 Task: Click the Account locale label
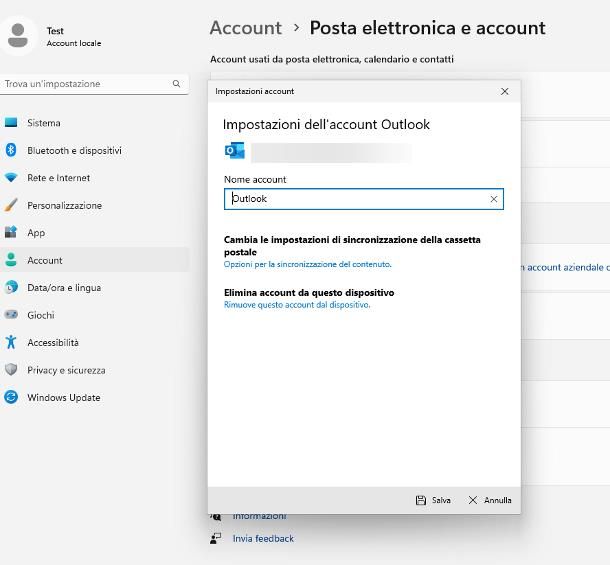click(74, 43)
